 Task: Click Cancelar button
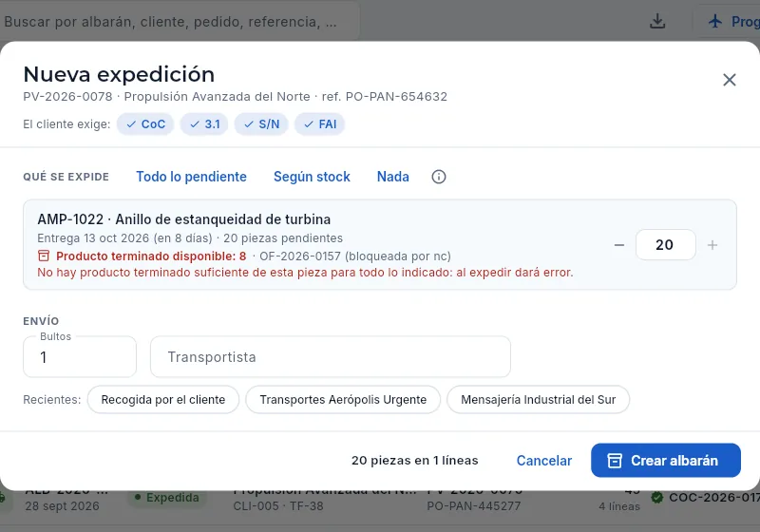543,461
